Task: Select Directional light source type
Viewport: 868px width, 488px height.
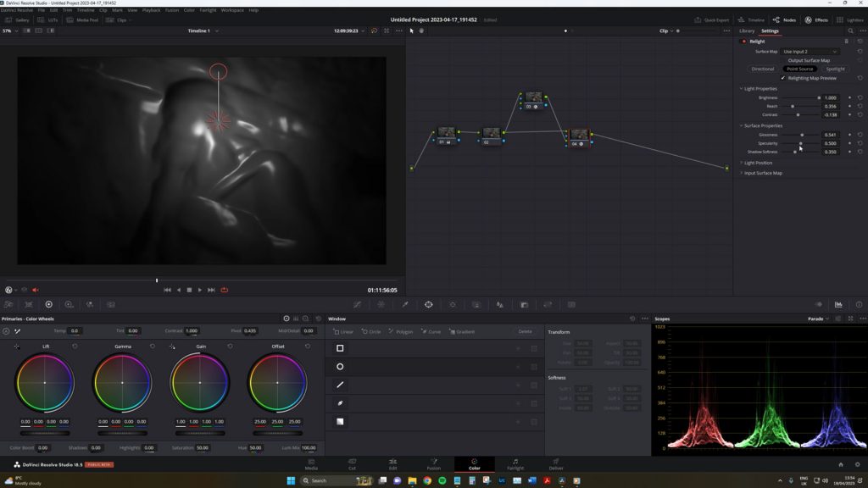Action: coord(762,69)
